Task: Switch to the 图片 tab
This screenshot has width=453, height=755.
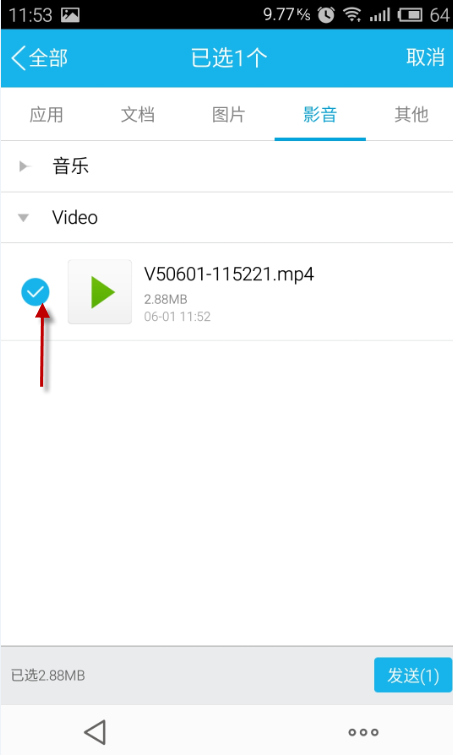Action: (229, 115)
